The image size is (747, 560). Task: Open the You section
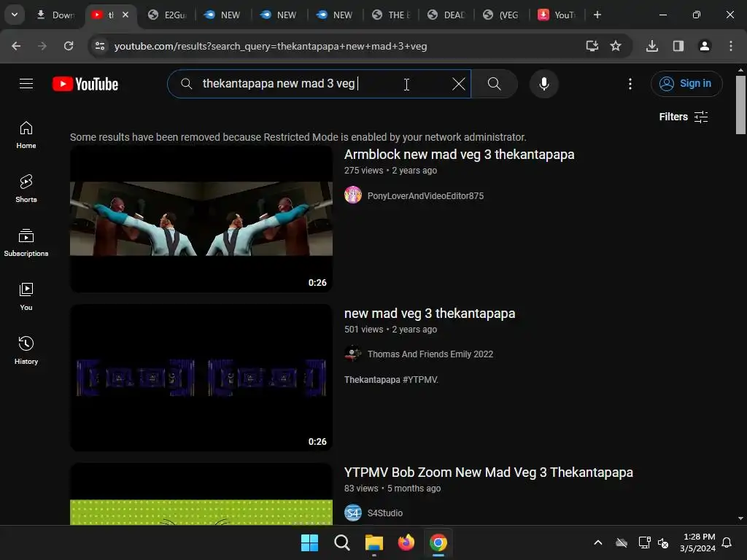coord(26,297)
